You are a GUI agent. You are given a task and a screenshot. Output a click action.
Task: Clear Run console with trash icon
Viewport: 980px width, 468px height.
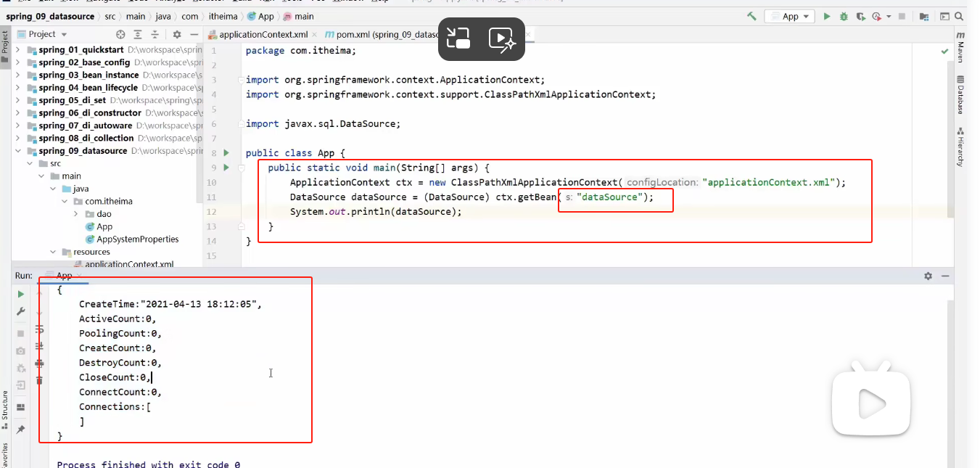39,380
